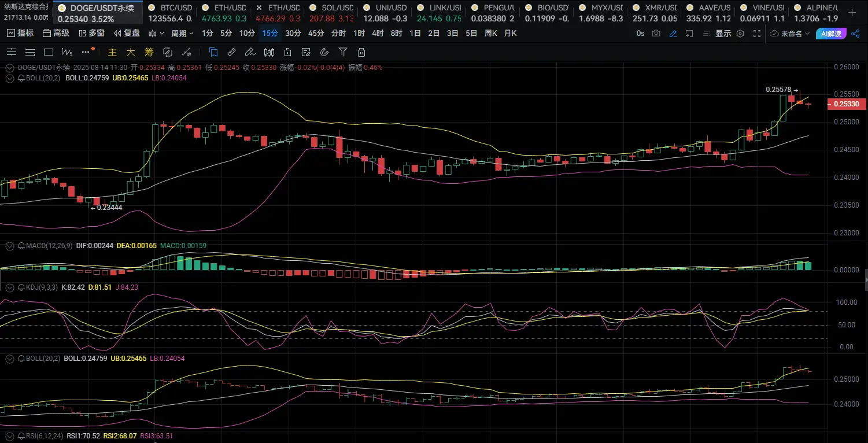Select the trend lines drawing tool
The image size is (868, 443).
pyautogui.click(x=12, y=52)
